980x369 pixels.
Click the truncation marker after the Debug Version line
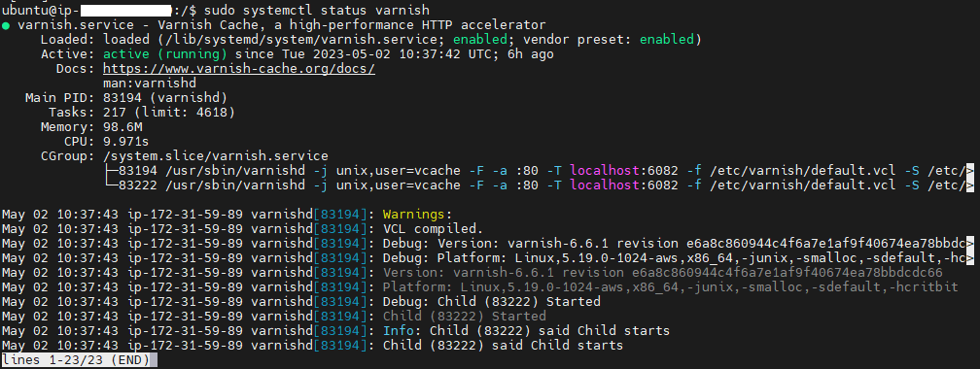970,243
